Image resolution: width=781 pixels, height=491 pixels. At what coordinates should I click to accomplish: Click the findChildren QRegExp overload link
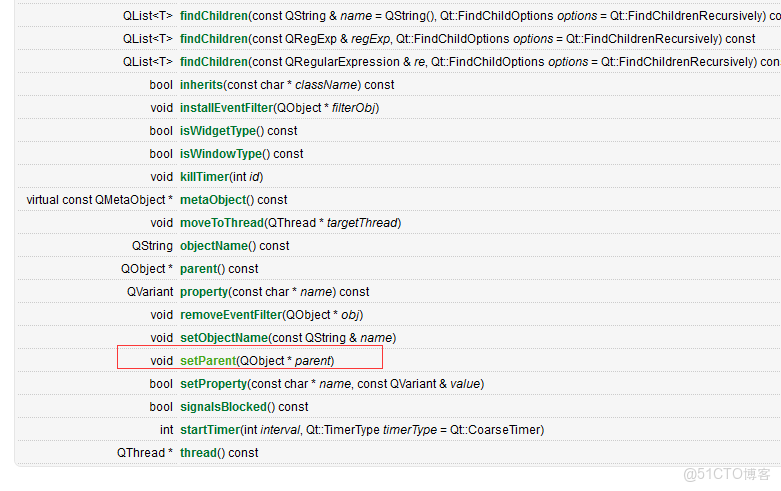(214, 39)
